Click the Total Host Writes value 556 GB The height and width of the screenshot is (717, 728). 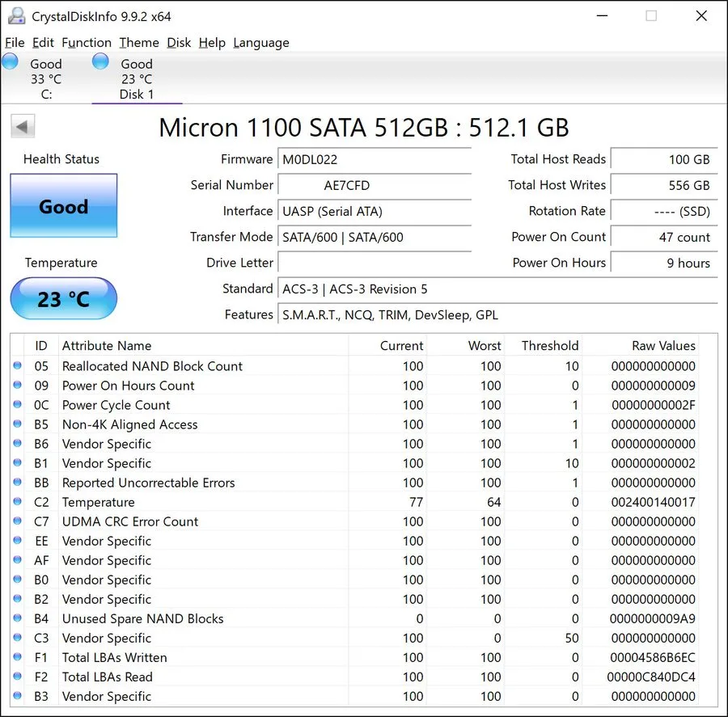click(x=664, y=185)
